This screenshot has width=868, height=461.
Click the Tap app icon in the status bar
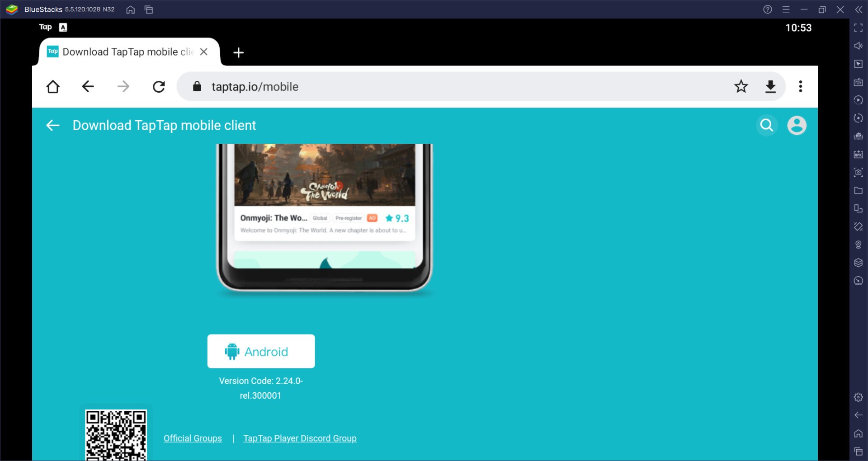(45, 27)
